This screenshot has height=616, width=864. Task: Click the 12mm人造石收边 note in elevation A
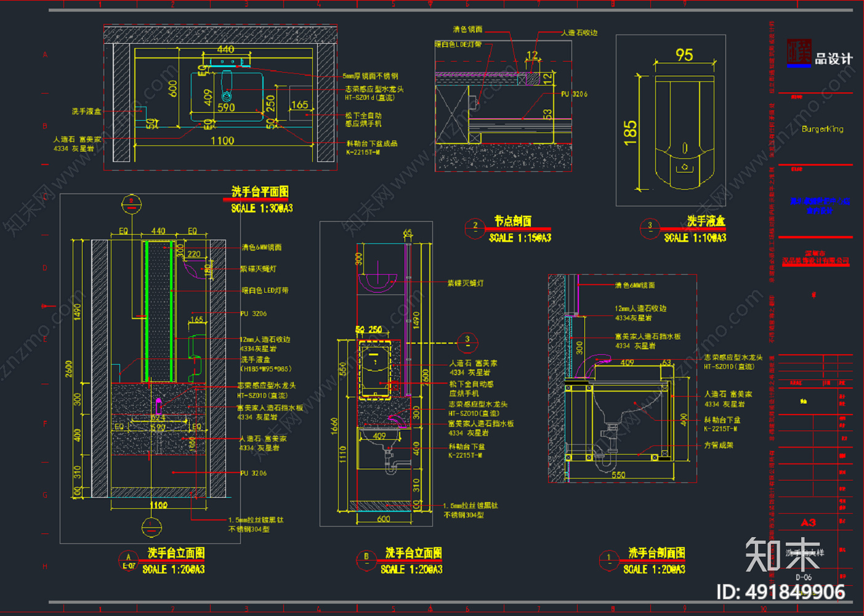pyautogui.click(x=265, y=344)
